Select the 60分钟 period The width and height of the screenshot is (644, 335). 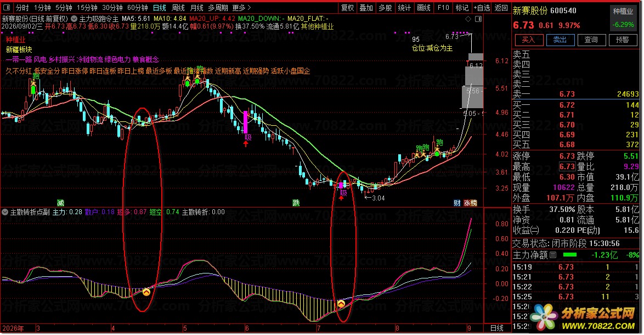point(138,8)
